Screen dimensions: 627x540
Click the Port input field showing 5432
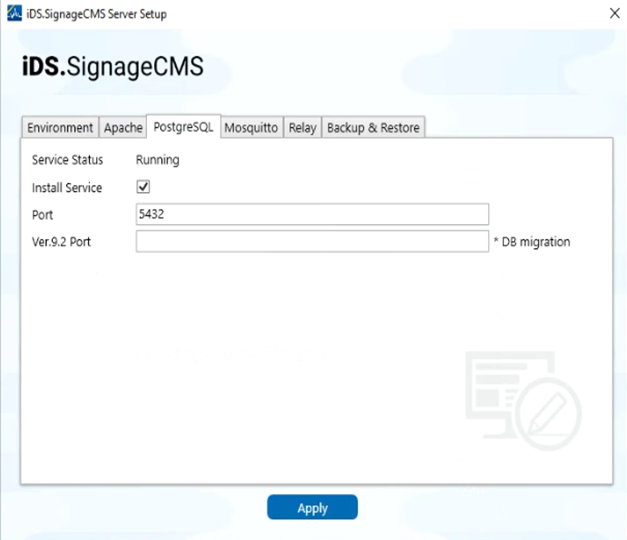coord(312,214)
